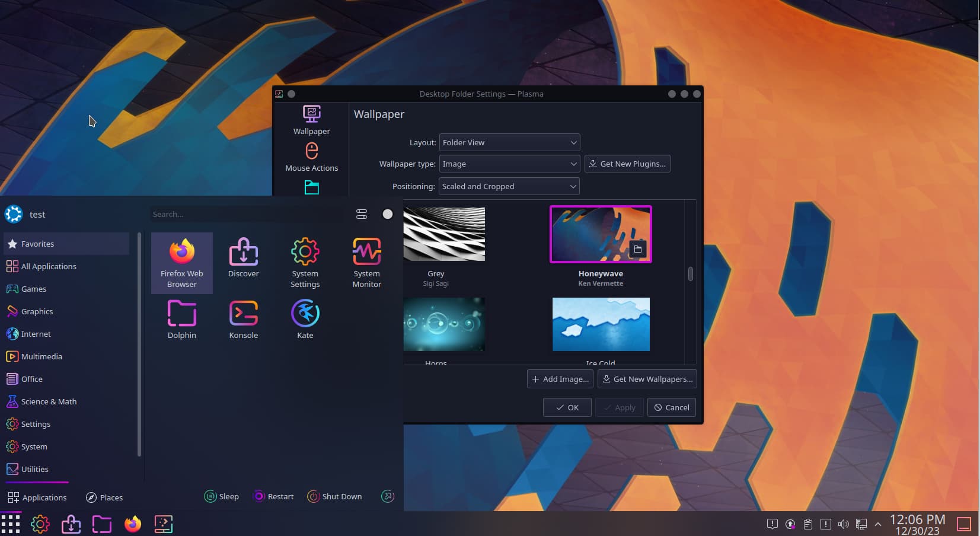The image size is (980, 536).
Task: Click the application launcher grid icon on taskbar
Action: coord(11,524)
